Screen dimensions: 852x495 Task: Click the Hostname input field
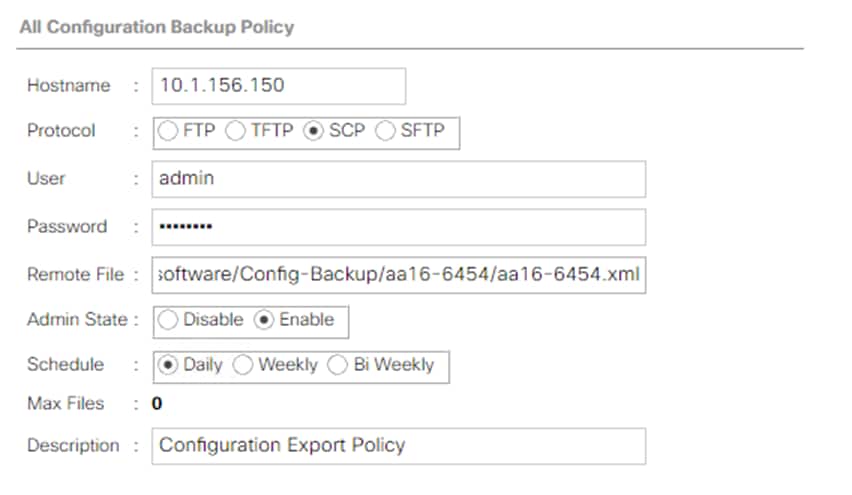point(278,86)
